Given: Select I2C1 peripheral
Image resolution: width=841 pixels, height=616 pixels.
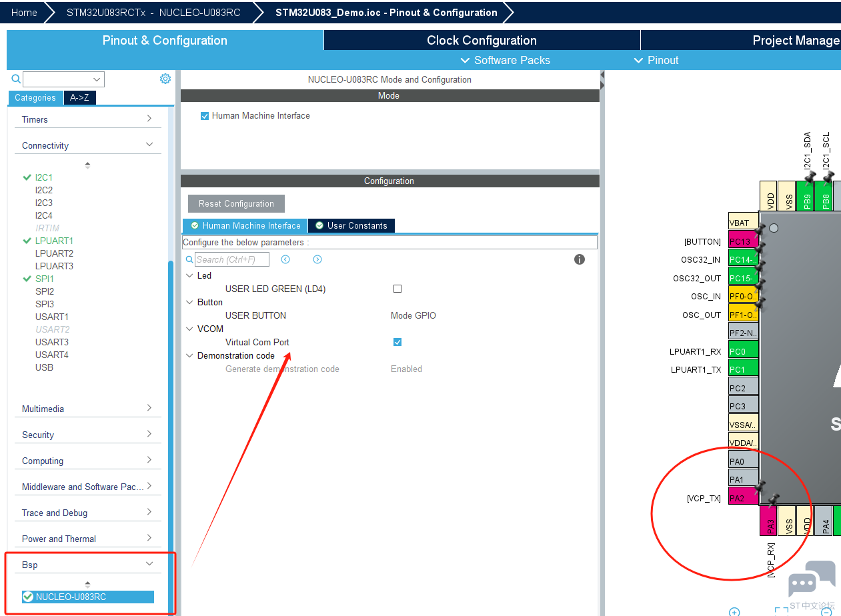Looking at the screenshot, I should click(44, 177).
